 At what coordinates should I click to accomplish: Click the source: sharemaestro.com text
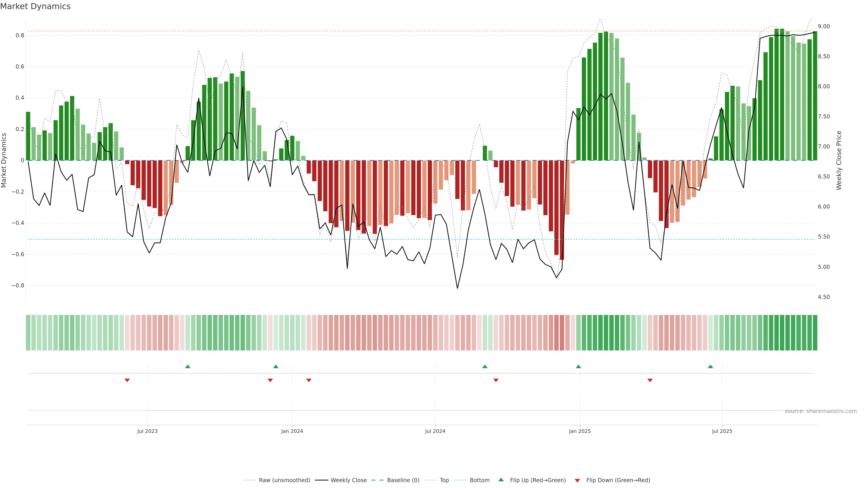(x=821, y=411)
